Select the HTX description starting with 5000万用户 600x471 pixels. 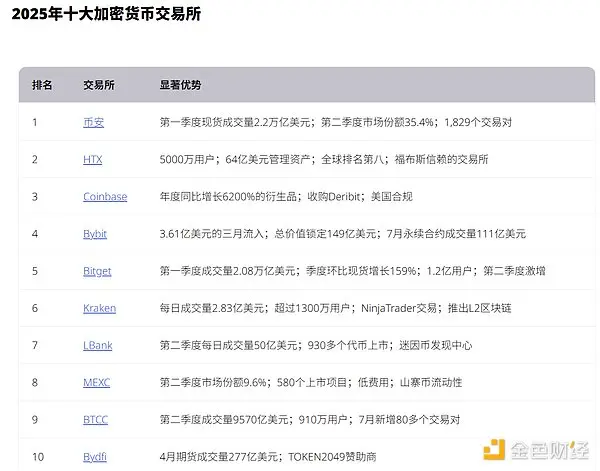pyautogui.click(x=324, y=160)
